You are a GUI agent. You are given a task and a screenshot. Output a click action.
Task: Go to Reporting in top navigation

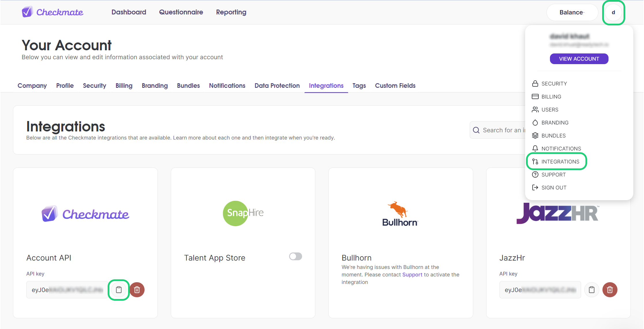231,12
